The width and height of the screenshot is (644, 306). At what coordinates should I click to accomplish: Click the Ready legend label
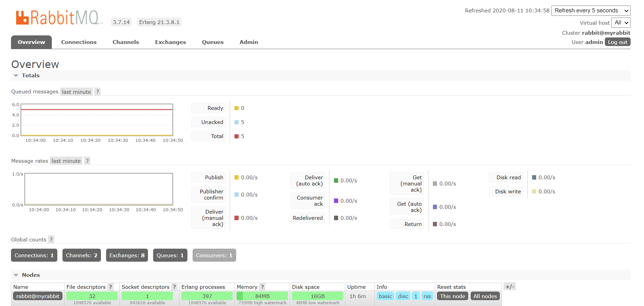point(208,108)
